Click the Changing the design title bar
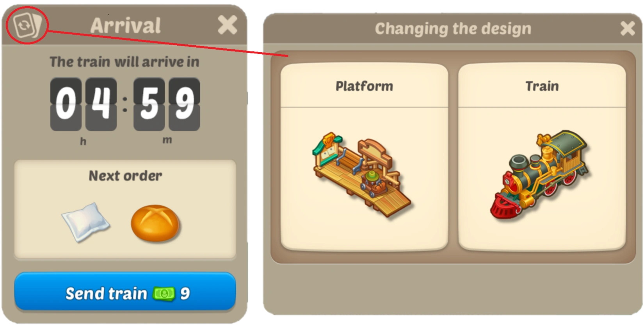 coord(453,29)
